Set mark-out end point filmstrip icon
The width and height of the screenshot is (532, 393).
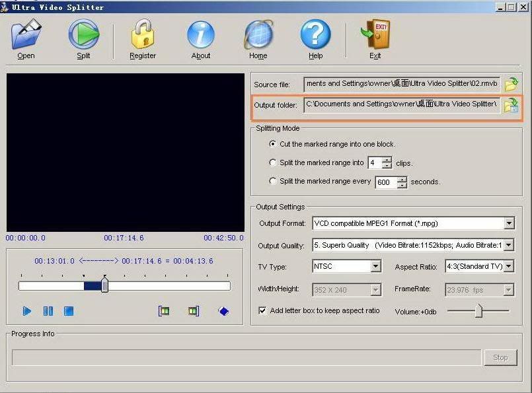194,311
